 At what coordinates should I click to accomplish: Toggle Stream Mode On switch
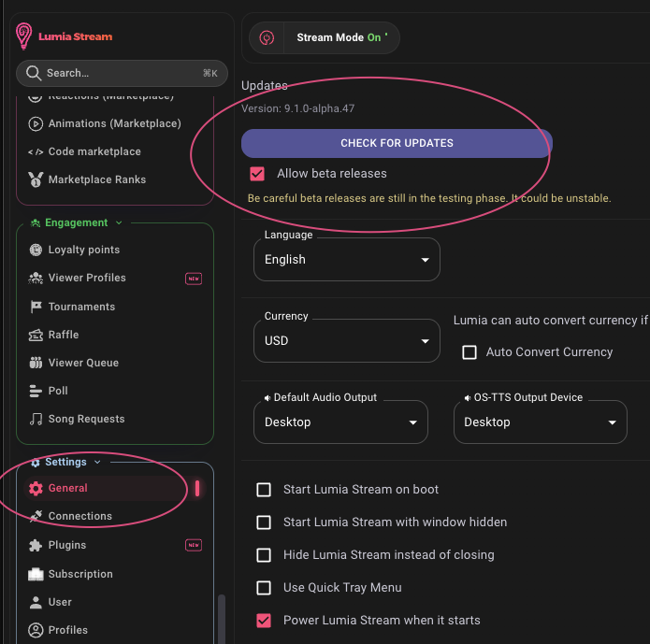click(x=325, y=37)
